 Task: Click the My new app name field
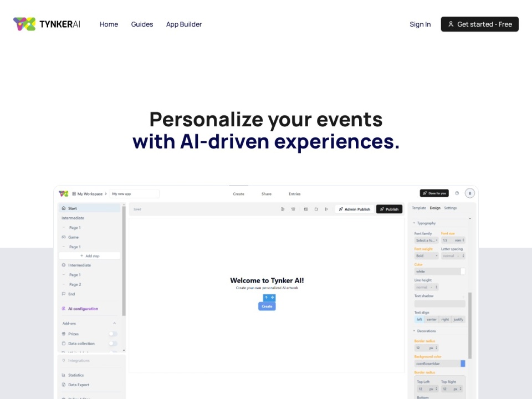pyautogui.click(x=134, y=194)
